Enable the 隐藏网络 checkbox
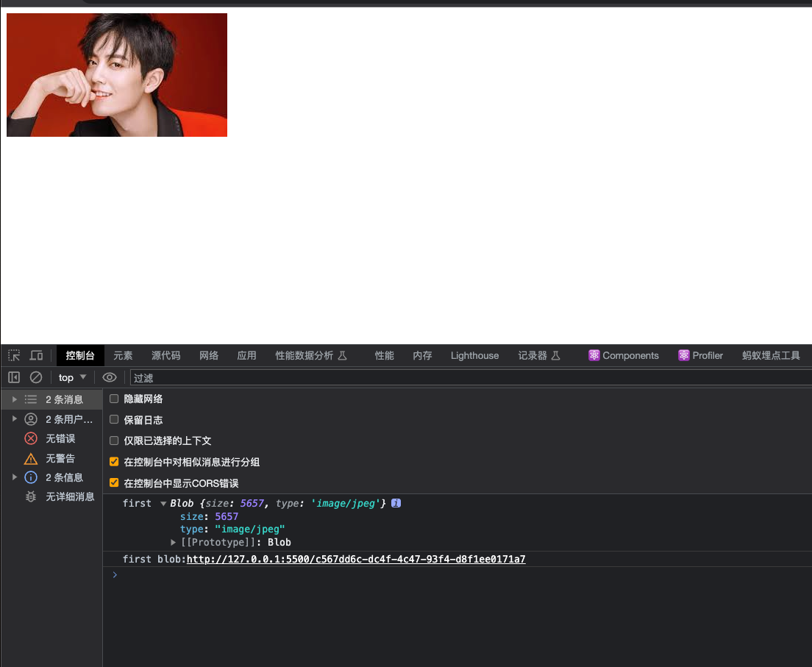The width and height of the screenshot is (812, 667). [x=114, y=398]
